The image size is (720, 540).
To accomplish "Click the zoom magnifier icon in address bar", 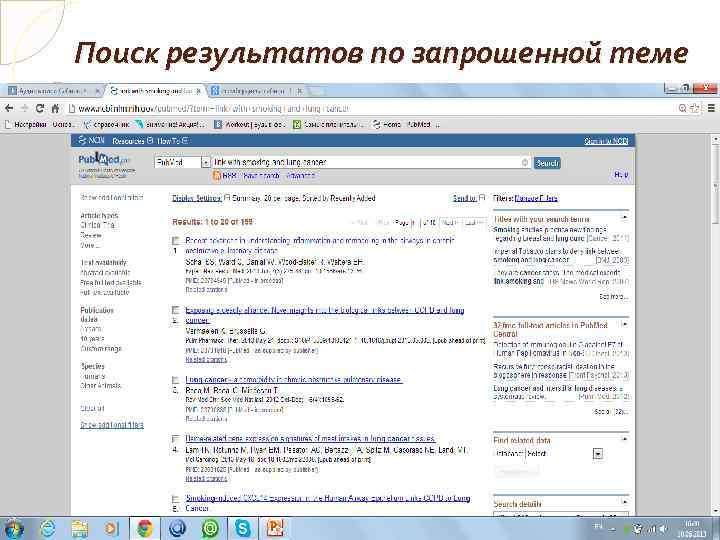I will coord(683,108).
